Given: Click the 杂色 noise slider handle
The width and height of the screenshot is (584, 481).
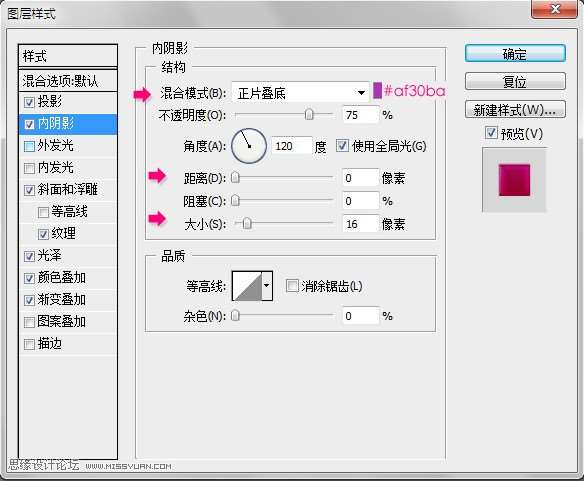Looking at the screenshot, I should 235,316.
